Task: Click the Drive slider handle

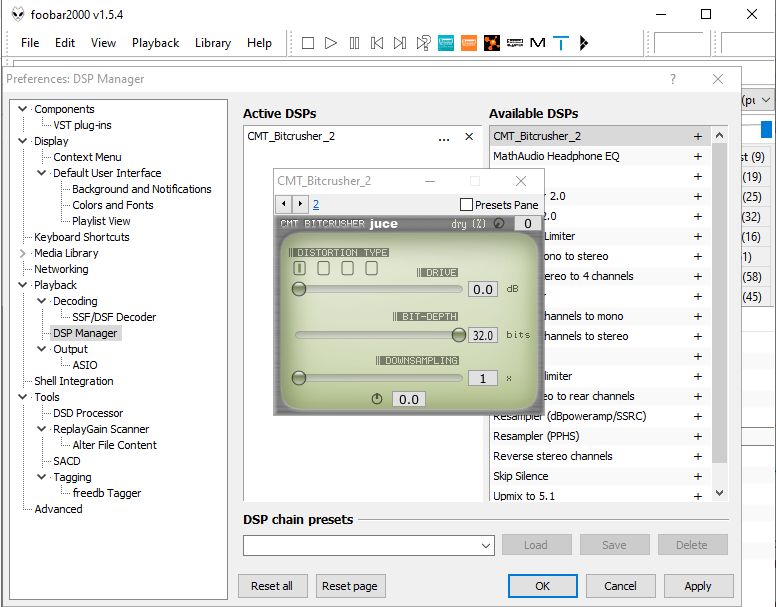Action: [x=299, y=289]
